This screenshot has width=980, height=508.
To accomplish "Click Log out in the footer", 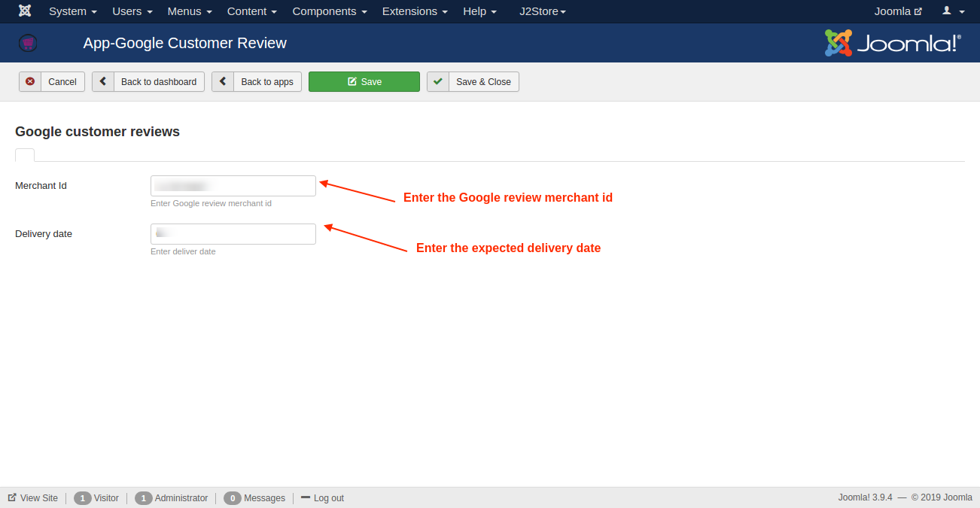I will coord(323,498).
